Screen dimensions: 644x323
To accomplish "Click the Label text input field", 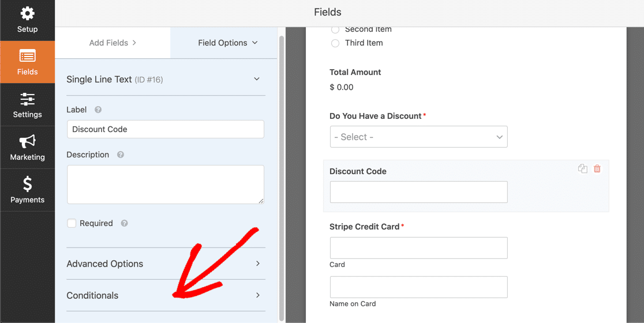I will pyautogui.click(x=166, y=129).
